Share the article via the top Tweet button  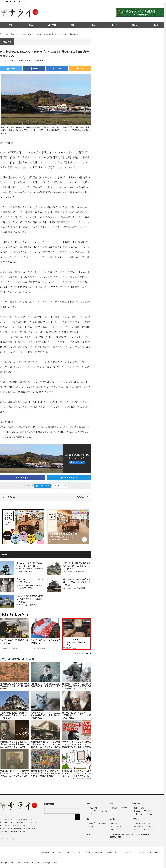(11, 68)
